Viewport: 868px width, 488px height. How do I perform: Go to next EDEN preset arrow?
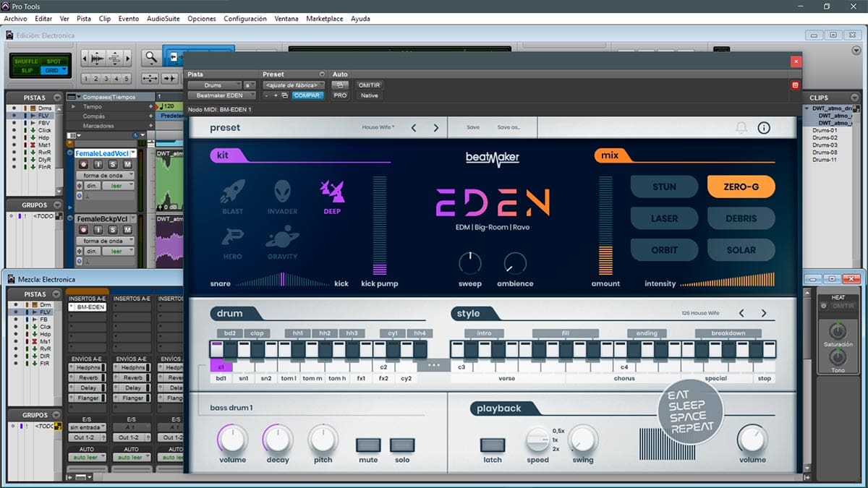coord(436,128)
